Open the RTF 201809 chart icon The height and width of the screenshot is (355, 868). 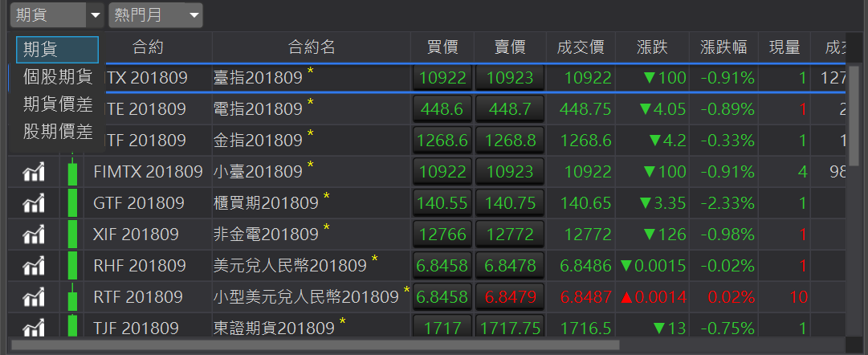33,297
